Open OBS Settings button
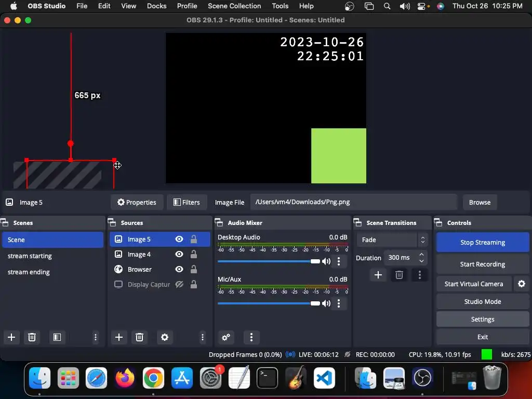 (483, 320)
